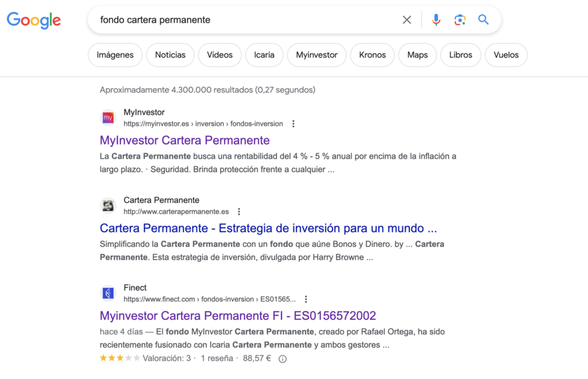Open more options for MyInvestor result
The width and height of the screenshot is (588, 379).
click(293, 123)
